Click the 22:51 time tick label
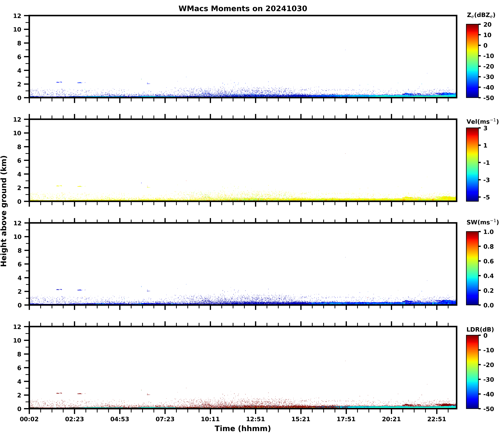 (437, 419)
